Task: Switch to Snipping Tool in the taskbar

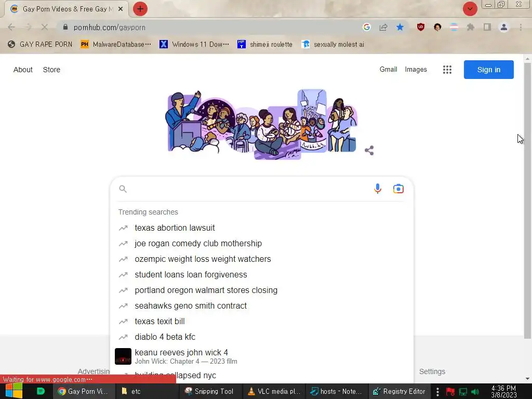Action: pyautogui.click(x=211, y=391)
